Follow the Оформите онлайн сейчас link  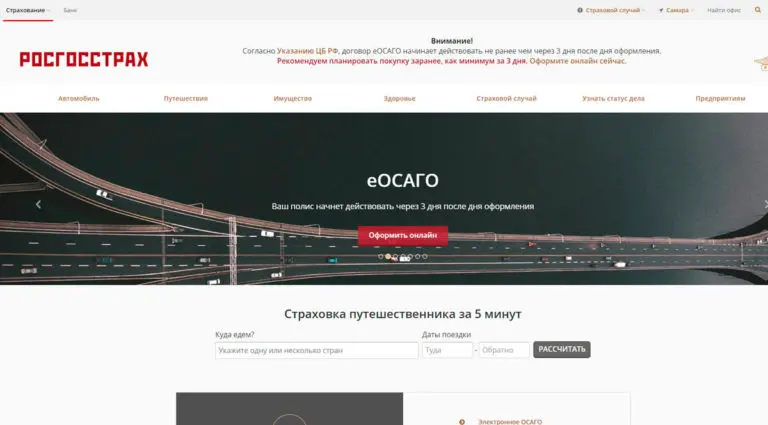[577, 61]
